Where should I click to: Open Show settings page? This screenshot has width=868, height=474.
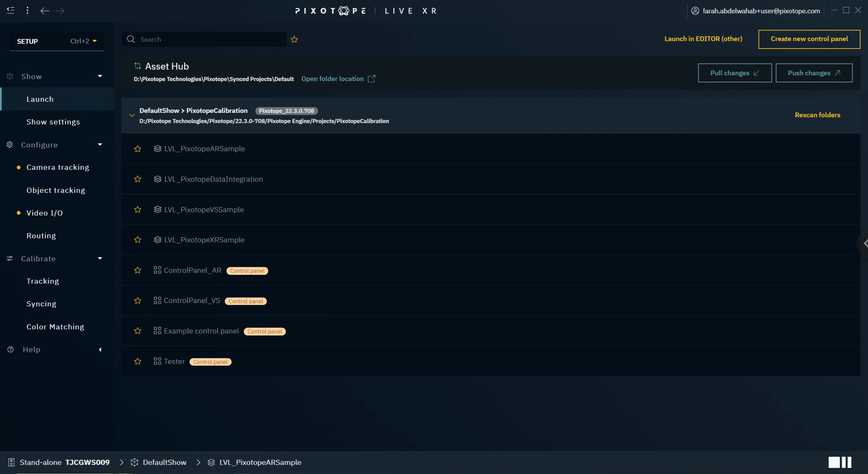click(53, 122)
